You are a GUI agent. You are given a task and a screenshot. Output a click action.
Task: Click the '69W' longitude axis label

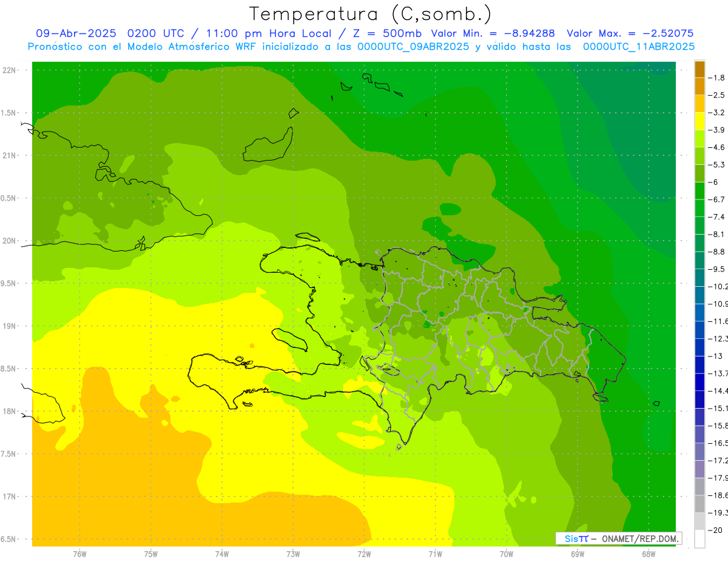coord(578,554)
